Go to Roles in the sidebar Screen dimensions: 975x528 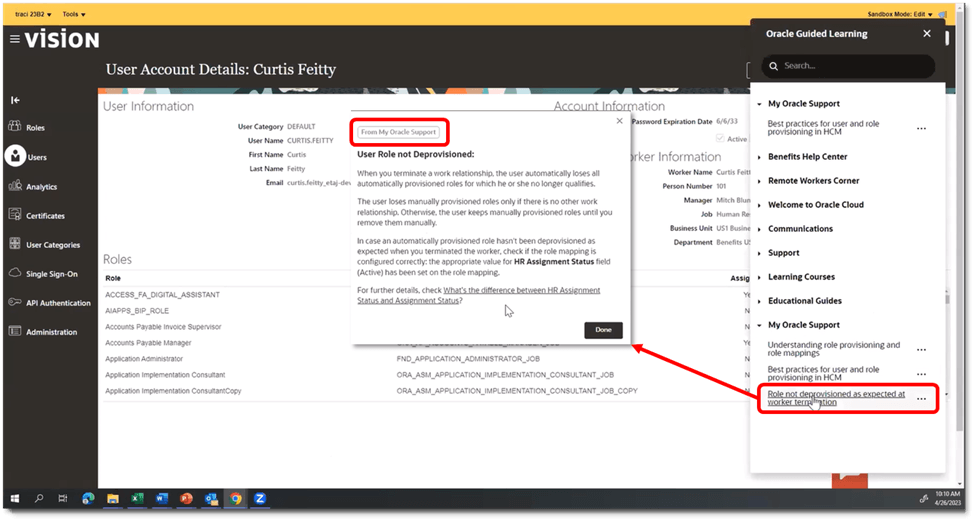tap(35, 127)
